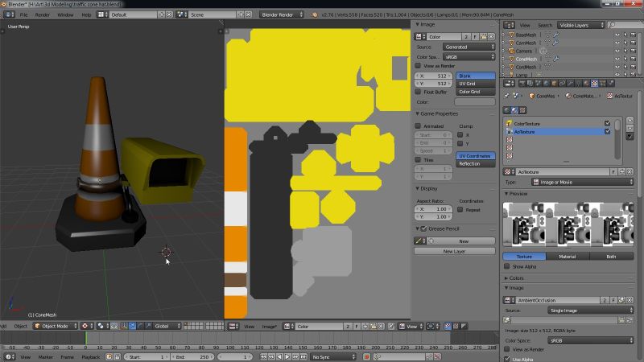Enable the Tiles checkbox

coord(418,160)
